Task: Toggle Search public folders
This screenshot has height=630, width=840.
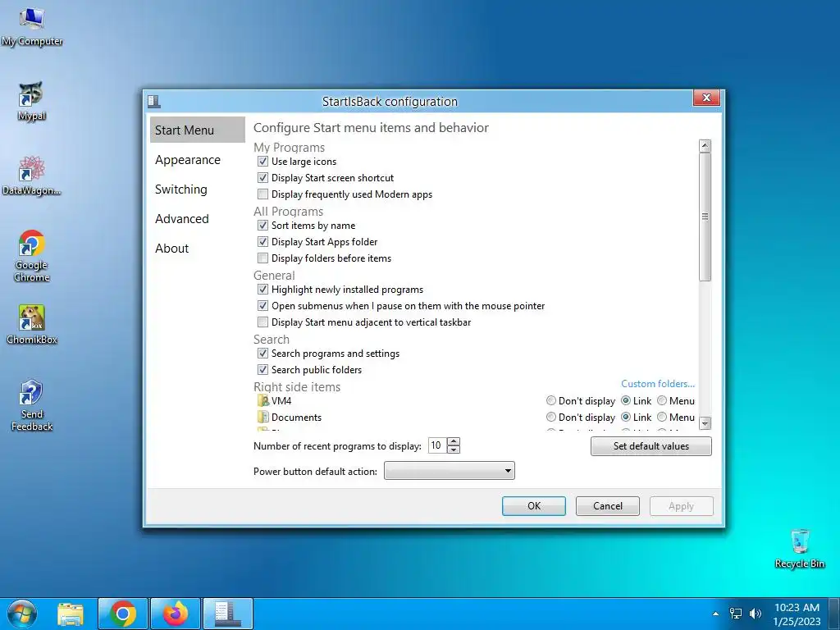Action: pos(262,370)
